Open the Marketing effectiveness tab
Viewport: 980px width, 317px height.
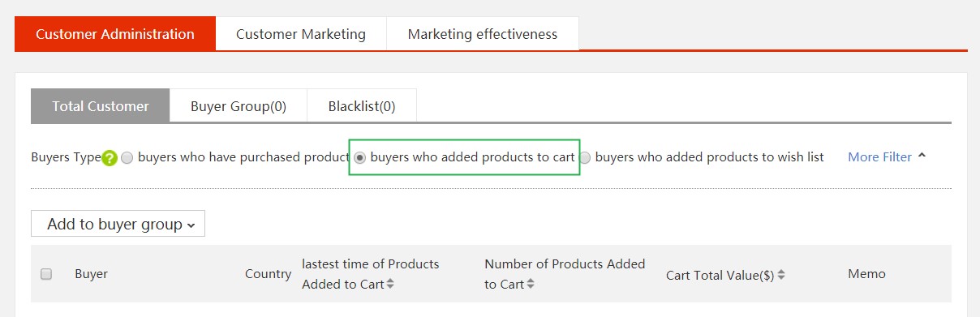[x=483, y=34]
